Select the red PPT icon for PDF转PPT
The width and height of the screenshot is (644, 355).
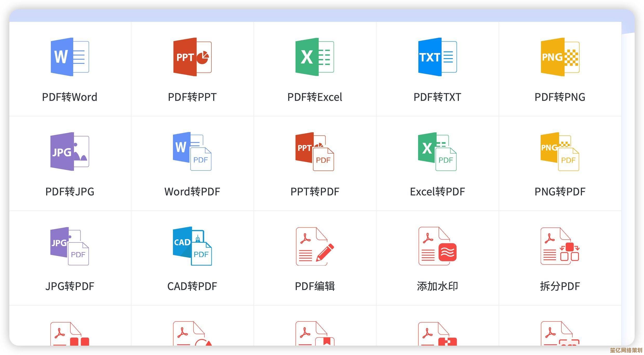[x=192, y=57]
